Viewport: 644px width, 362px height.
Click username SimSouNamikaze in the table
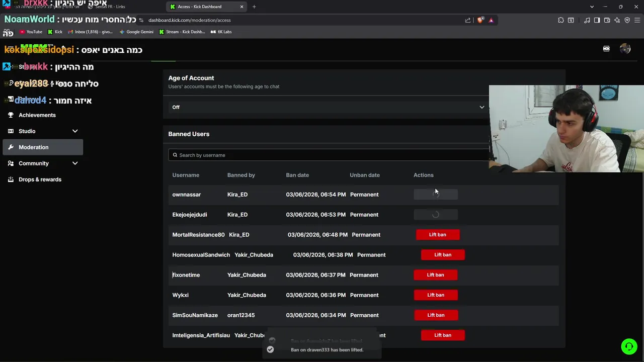[x=195, y=315]
